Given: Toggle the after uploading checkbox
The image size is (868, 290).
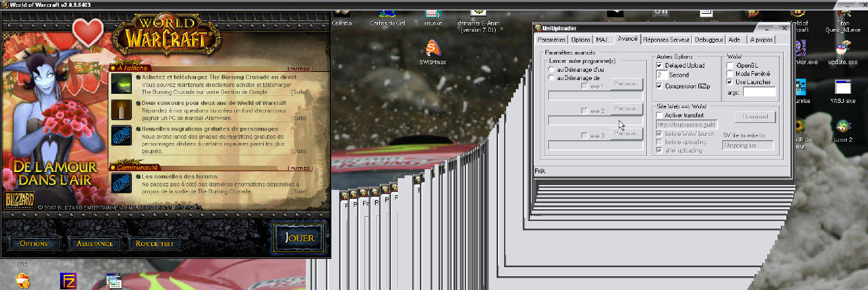Looking at the screenshot, I should pyautogui.click(x=659, y=151).
